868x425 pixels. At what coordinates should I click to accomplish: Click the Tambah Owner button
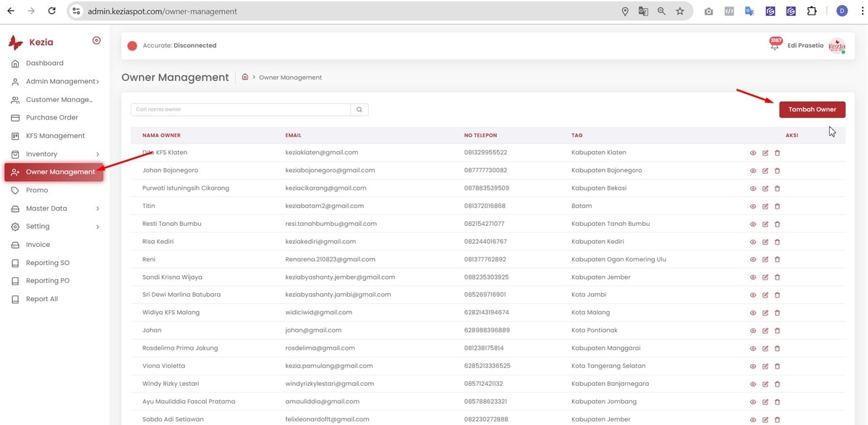[x=812, y=109]
